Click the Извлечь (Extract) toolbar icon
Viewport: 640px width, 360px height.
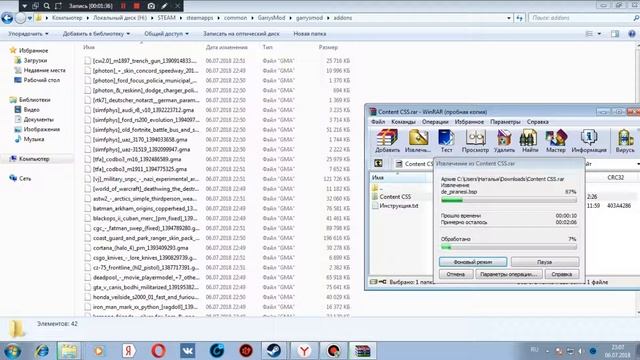[x=418, y=141]
